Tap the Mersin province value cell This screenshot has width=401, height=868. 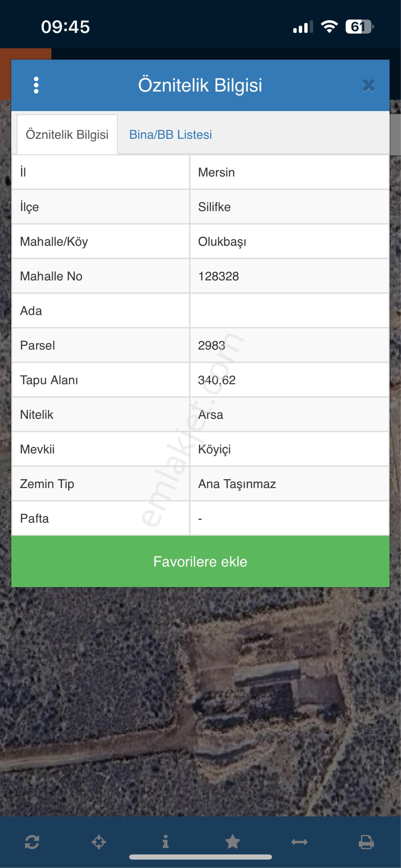click(290, 172)
